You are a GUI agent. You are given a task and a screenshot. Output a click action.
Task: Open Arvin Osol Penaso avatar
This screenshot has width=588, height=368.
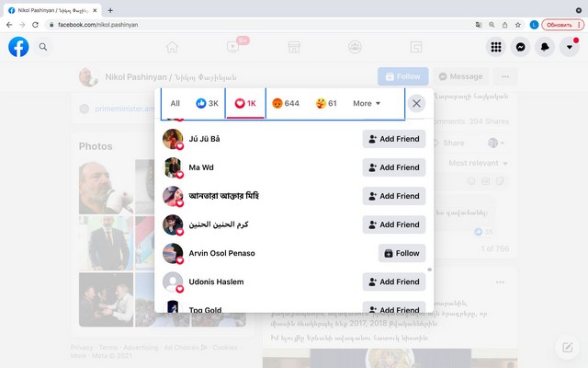173,253
